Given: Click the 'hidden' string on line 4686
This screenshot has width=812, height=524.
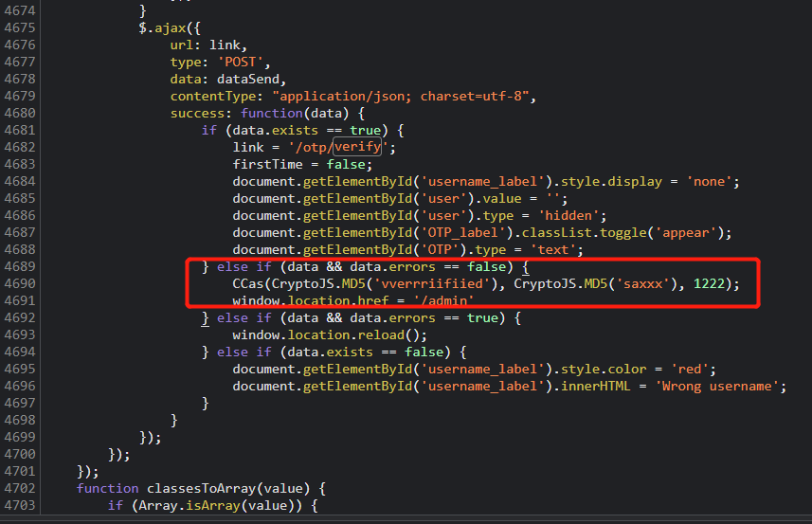Looking at the screenshot, I should (x=568, y=216).
